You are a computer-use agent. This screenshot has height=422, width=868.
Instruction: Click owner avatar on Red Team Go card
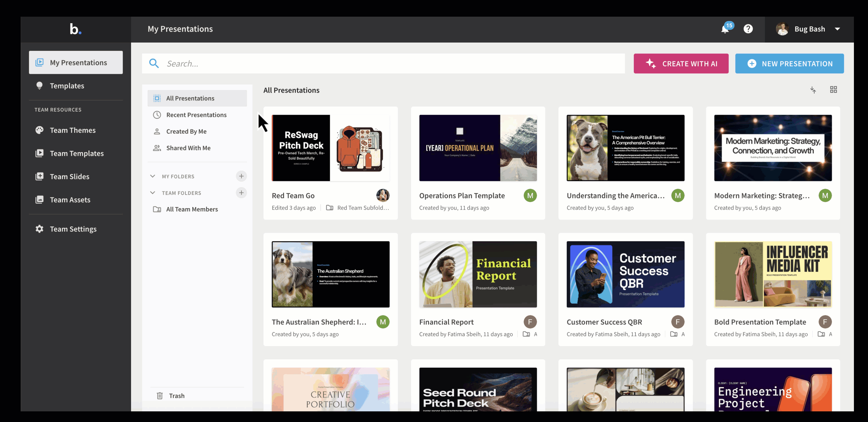click(383, 195)
